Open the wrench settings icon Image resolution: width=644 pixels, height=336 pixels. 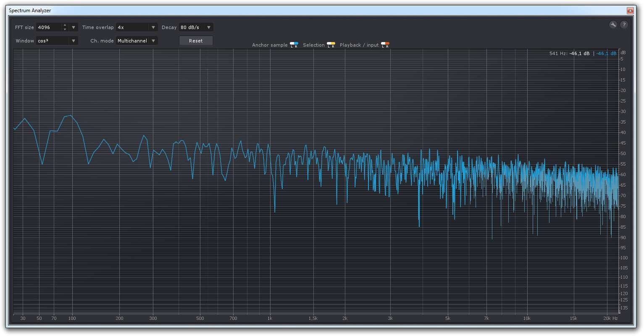click(x=613, y=25)
